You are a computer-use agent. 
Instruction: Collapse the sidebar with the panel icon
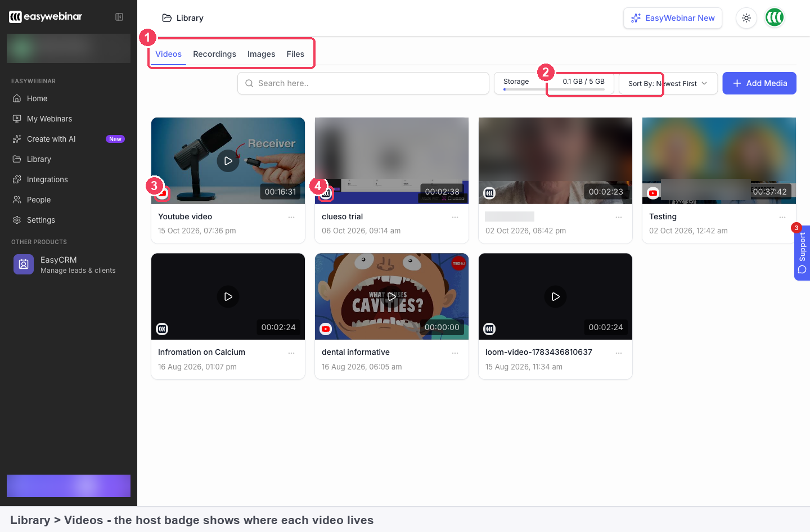[119, 17]
